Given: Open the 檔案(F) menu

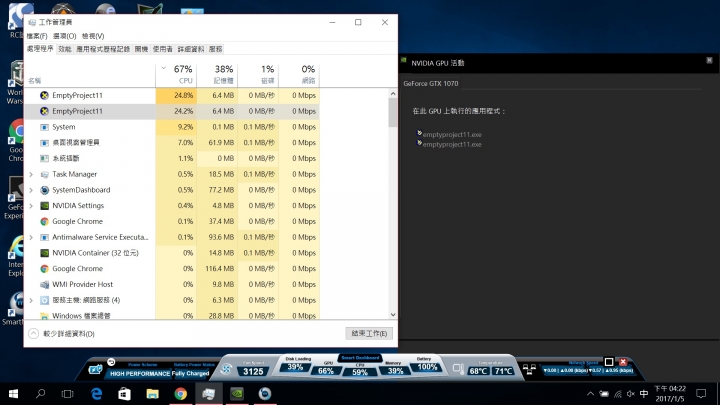Looking at the screenshot, I should pyautogui.click(x=37, y=36).
